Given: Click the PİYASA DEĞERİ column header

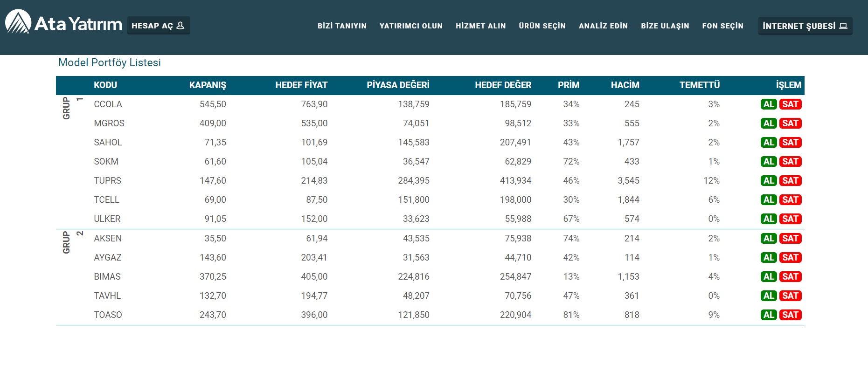Looking at the screenshot, I should click(x=398, y=85).
